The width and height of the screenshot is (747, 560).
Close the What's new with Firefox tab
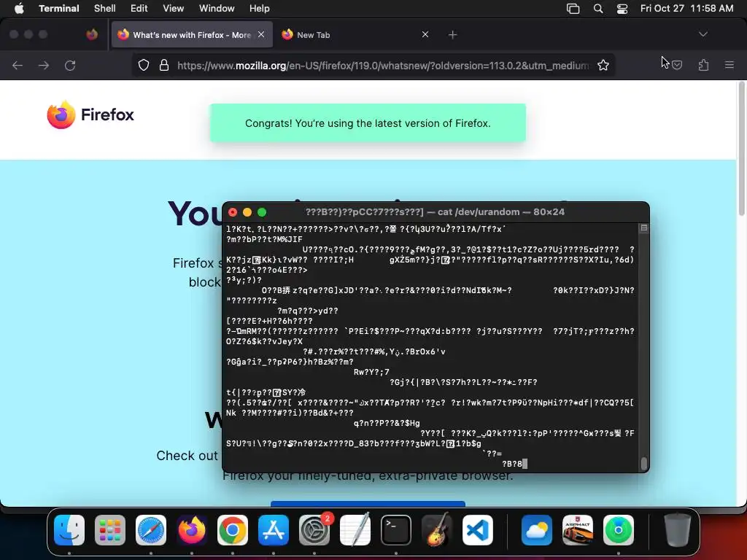(261, 34)
